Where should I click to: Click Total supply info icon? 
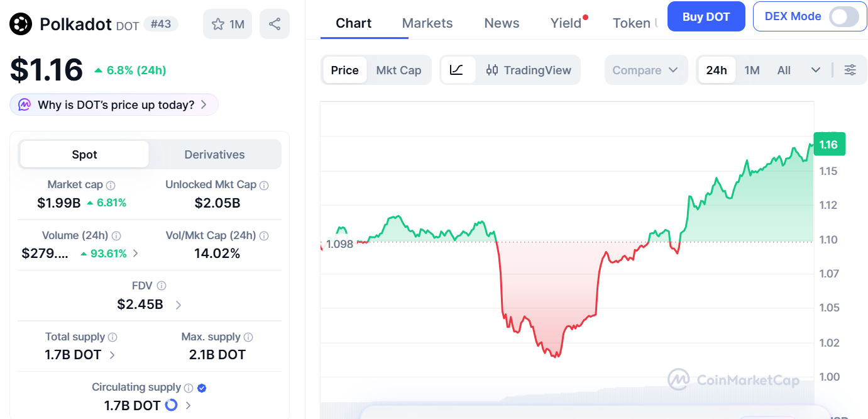113,337
